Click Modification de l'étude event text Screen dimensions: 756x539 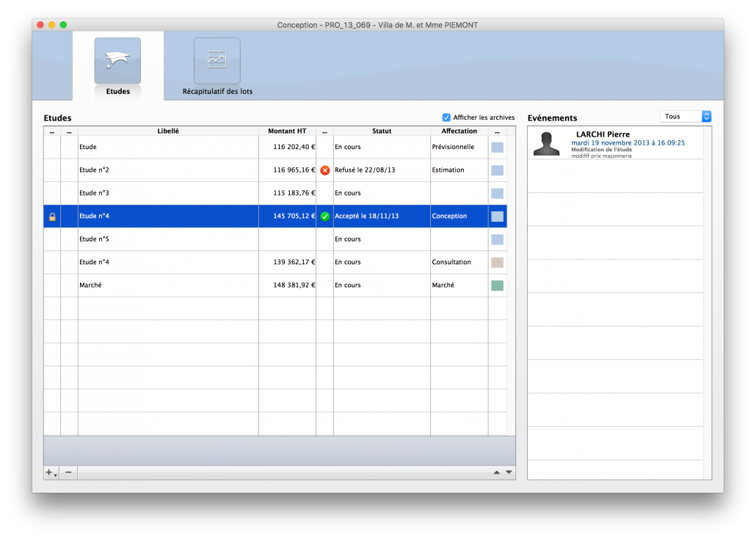[601, 150]
